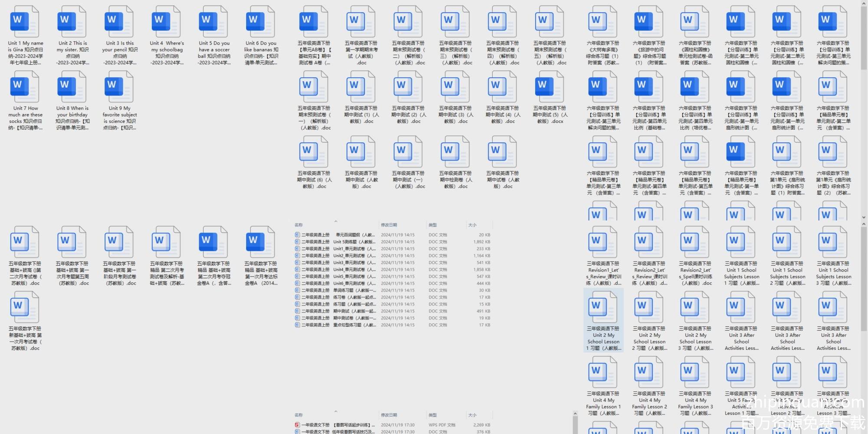Select the 三年级英语下册 Revision1 document icon
This screenshot has height=434, width=868.
point(603,243)
